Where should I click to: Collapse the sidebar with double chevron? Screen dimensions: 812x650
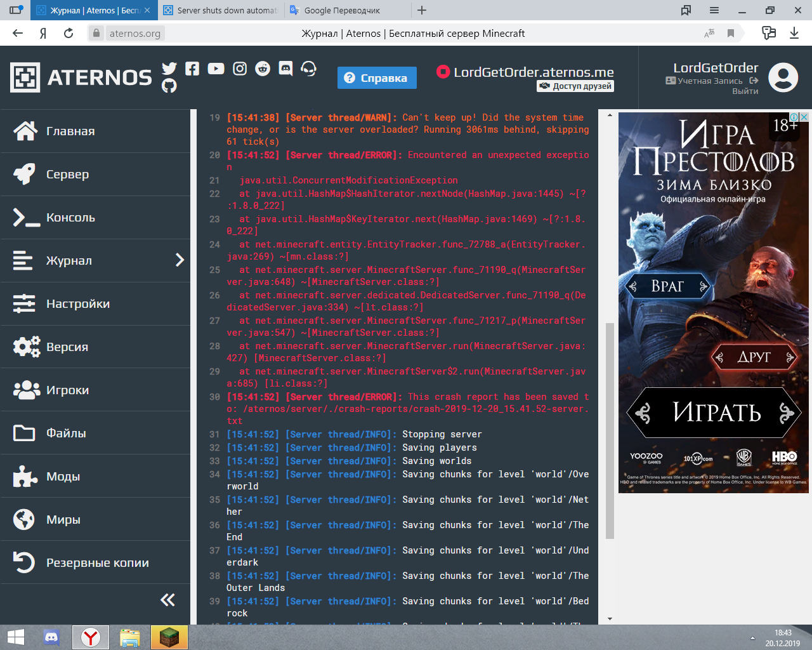[x=167, y=600]
